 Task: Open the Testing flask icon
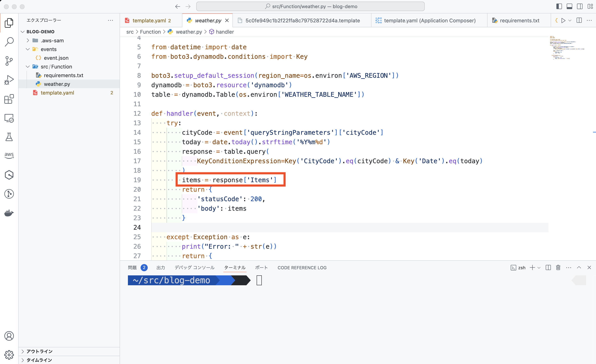[x=9, y=137]
